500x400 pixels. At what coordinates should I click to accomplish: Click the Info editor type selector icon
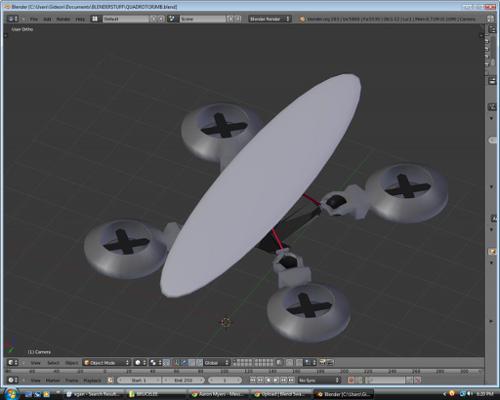coord(13,19)
